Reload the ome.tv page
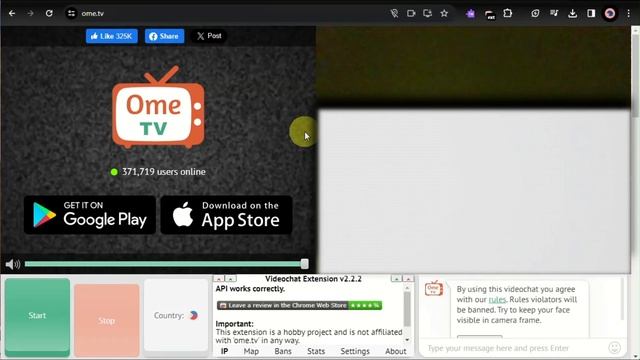Viewport: 640px width, 360px height. 49,13
